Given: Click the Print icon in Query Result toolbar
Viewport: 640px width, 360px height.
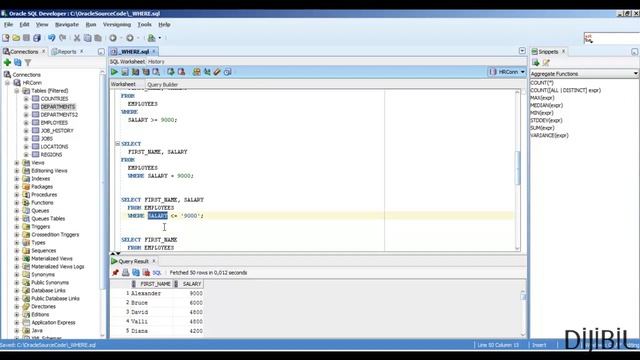Looking at the screenshot, I should click(126, 273).
